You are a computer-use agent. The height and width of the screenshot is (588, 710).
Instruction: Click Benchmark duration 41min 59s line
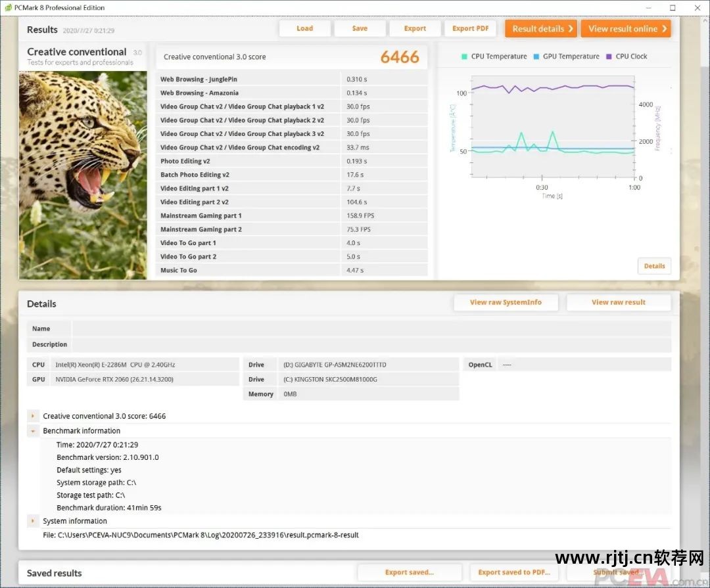point(109,508)
